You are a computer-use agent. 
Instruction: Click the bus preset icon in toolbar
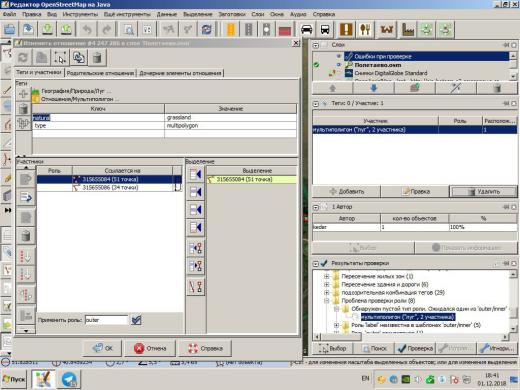(x=325, y=30)
